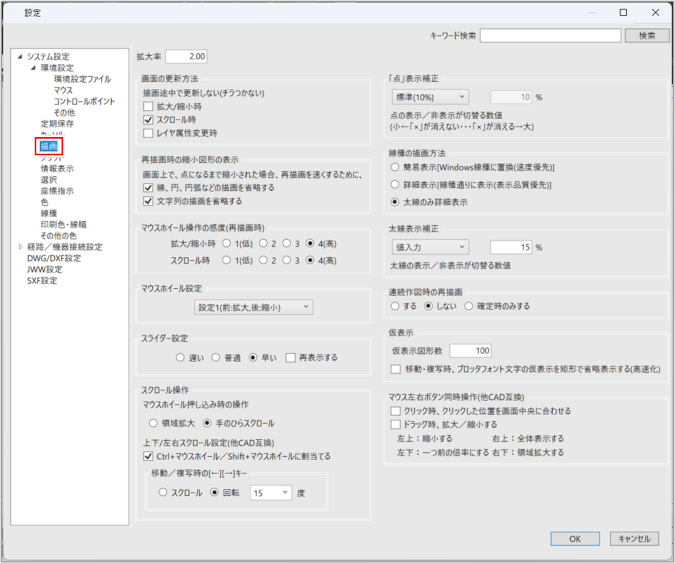This screenshot has width=675, height=563.
Task: Open DWG/DXF設定 in the tree
Action: pyautogui.click(x=54, y=258)
